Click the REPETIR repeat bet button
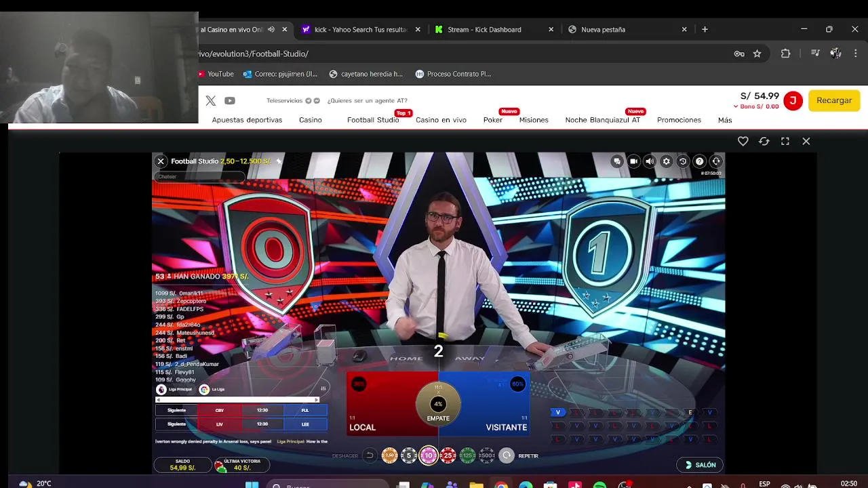868x488 pixels. (x=507, y=455)
